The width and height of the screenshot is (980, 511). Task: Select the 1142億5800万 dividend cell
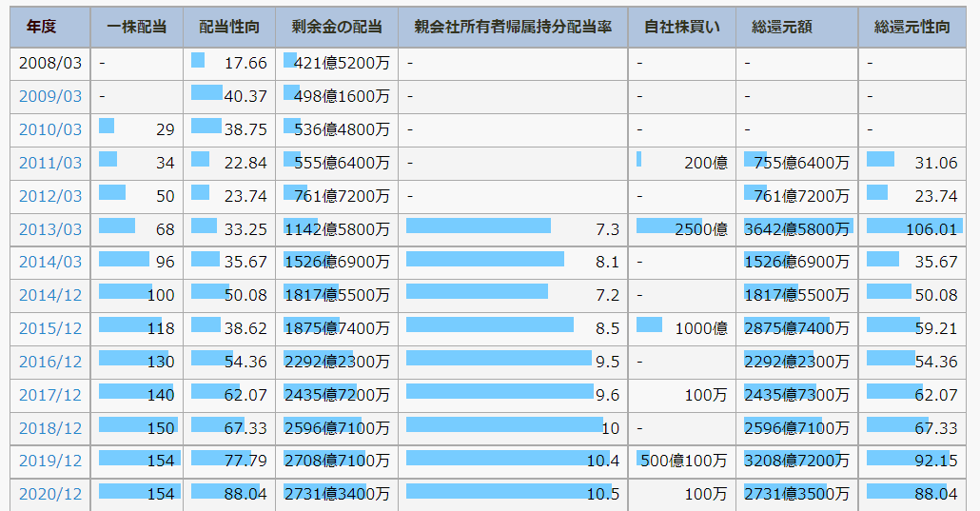pyautogui.click(x=337, y=229)
